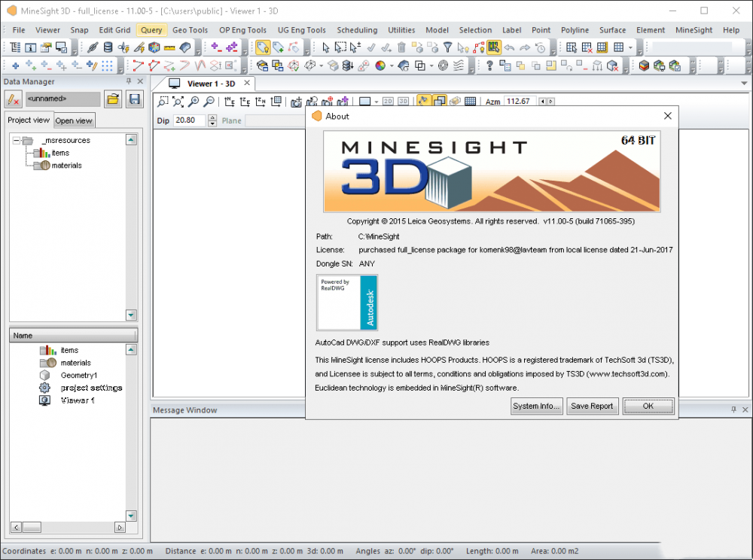Click the layered color block model icon
Image resolution: width=753 pixels, height=560 pixels.
coord(644,65)
